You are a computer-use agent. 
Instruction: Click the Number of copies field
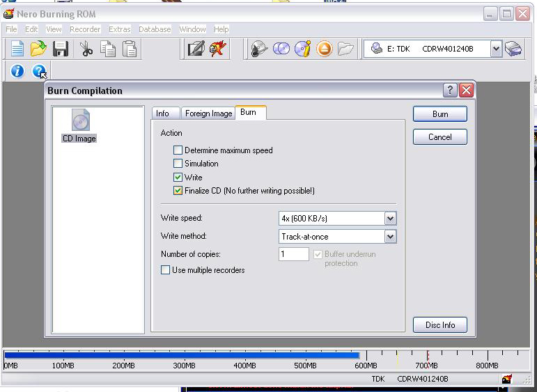click(294, 254)
